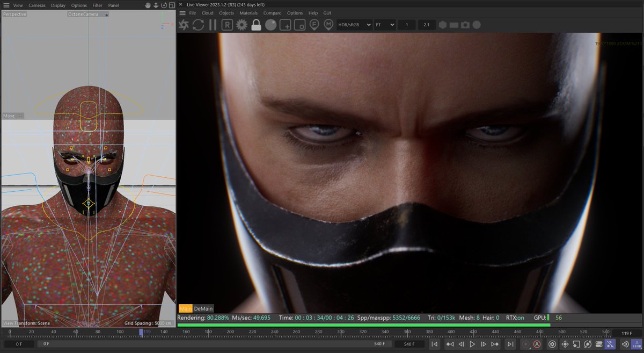Select the viewport dolly arrows icon
Viewport: 644px width, 353px height.
[156, 5]
